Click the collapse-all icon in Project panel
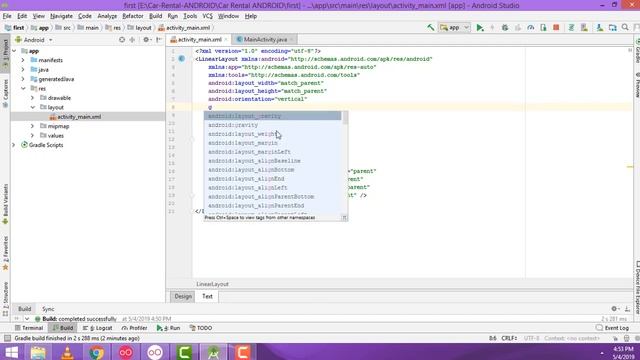The height and width of the screenshot is (360, 640). (132, 40)
